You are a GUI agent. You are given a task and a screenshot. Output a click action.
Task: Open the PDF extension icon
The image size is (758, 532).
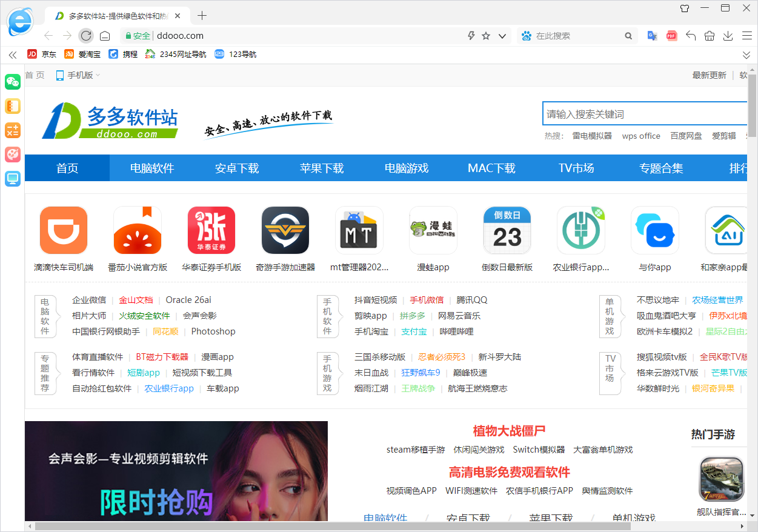[x=671, y=36]
